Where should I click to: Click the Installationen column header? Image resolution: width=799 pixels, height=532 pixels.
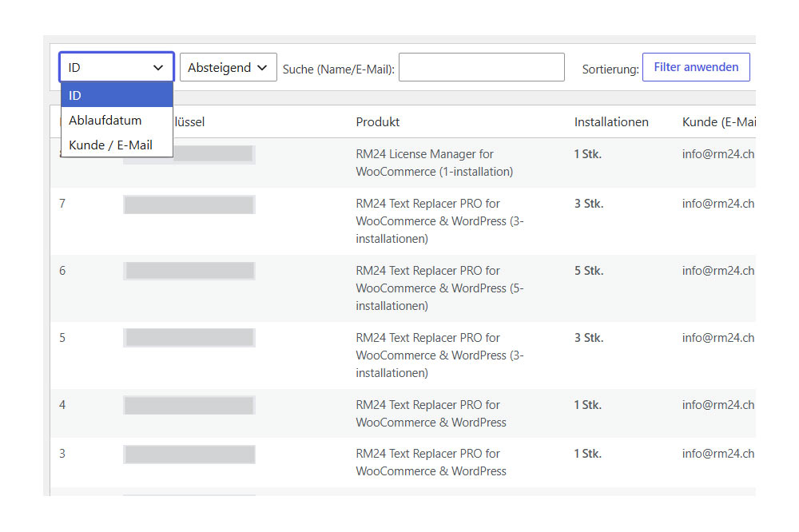click(611, 121)
